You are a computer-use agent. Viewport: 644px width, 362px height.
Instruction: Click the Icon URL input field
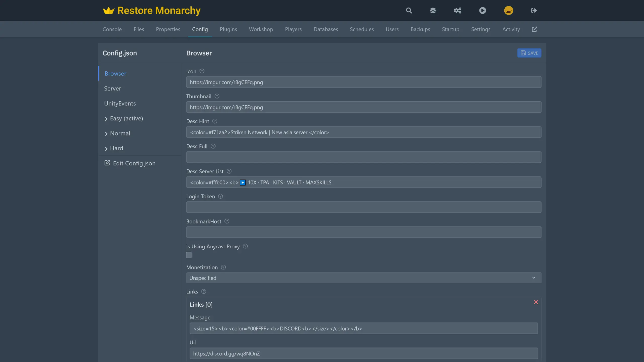364,82
